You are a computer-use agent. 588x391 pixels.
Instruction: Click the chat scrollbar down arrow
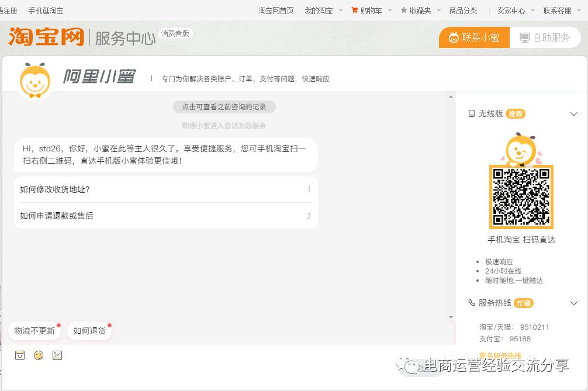(x=451, y=317)
